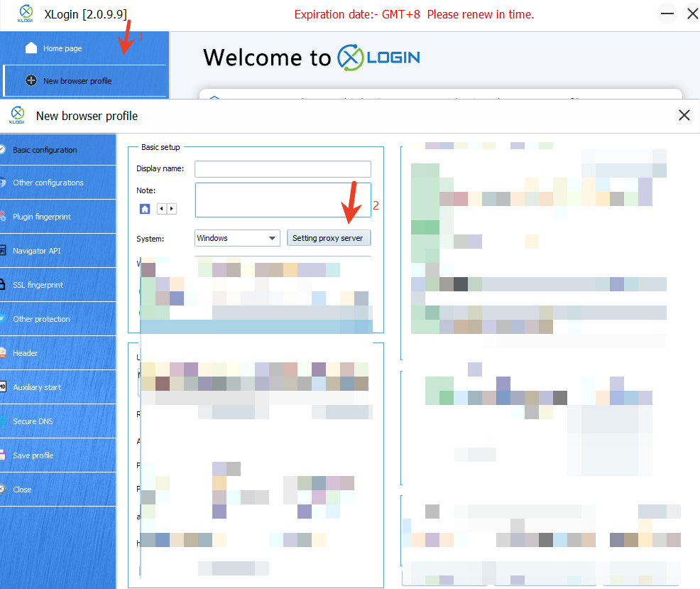Image resolution: width=700 pixels, height=589 pixels.
Task: Open the Other protection section
Action: click(58, 319)
